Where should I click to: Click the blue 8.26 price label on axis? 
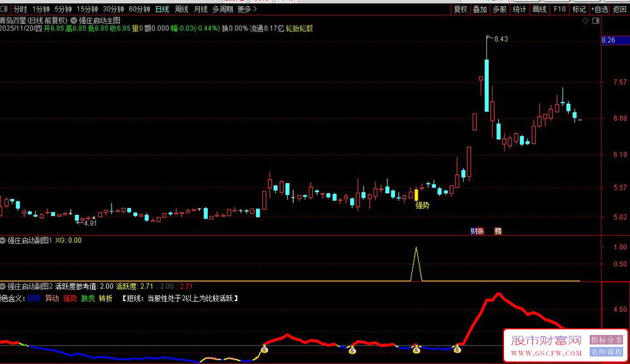610,40
